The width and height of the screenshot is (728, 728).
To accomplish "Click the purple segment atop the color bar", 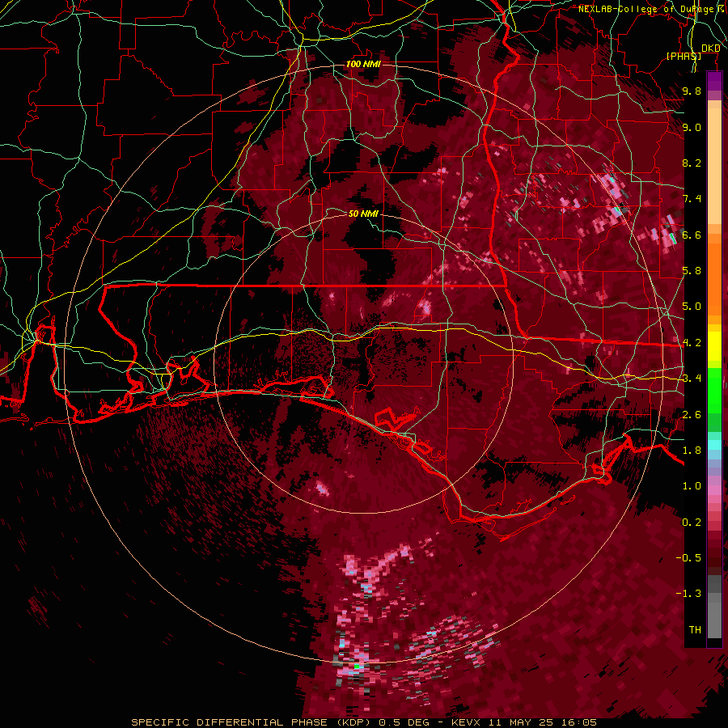I will 714,81.
